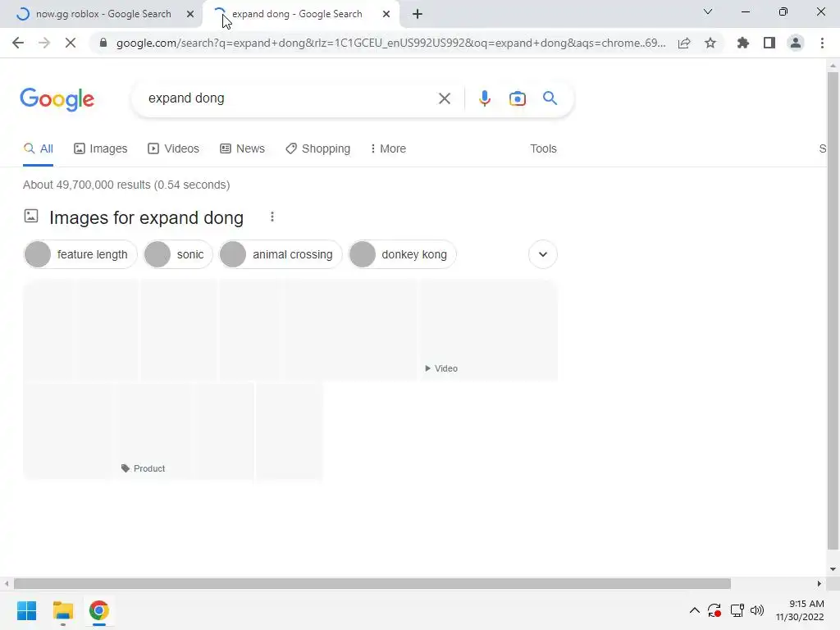
Task: Open the volume tray icon
Action: tap(757, 610)
